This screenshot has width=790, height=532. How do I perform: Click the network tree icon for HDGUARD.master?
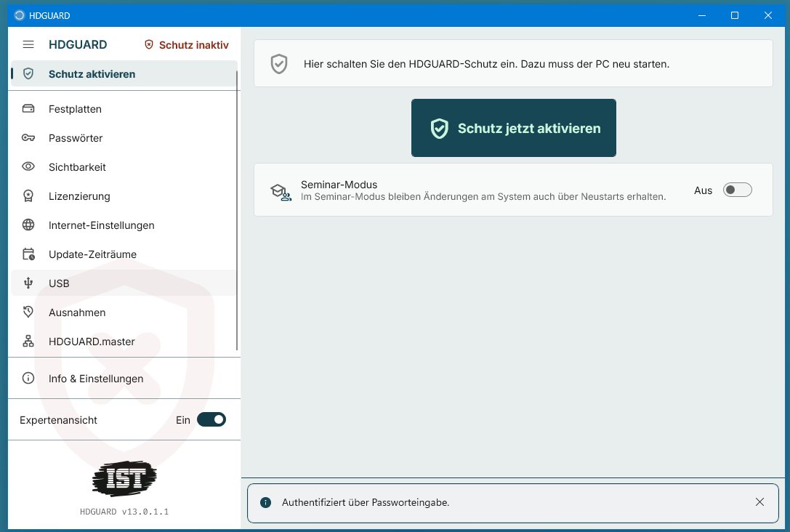tap(28, 341)
